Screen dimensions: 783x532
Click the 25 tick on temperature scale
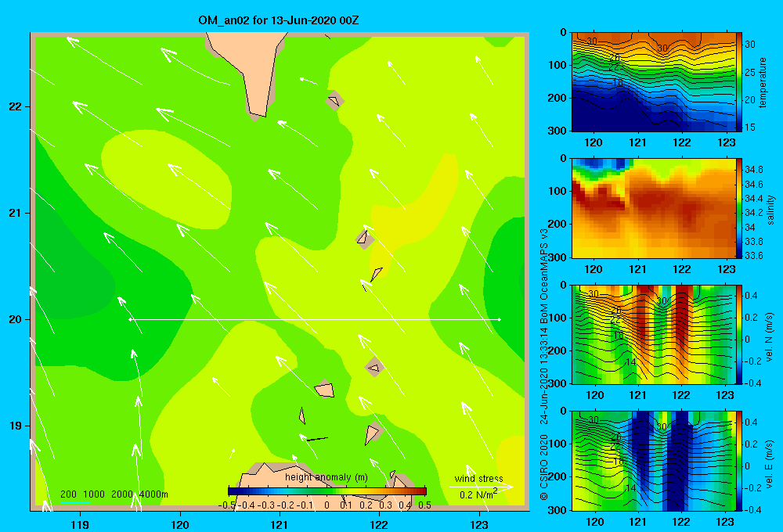point(750,72)
